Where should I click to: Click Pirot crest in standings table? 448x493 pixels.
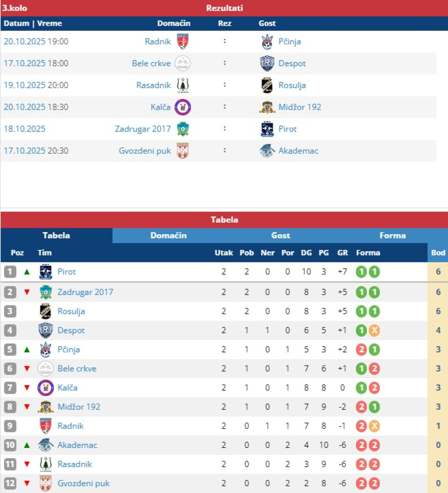pos(46,272)
